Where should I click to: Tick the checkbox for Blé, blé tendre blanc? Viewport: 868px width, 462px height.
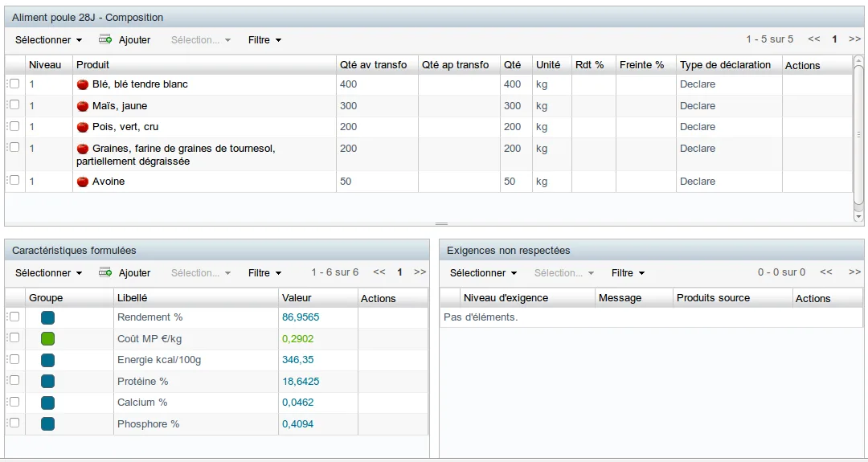(15, 84)
